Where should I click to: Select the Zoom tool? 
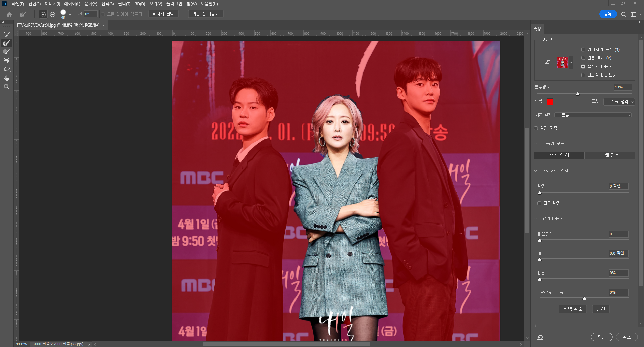coord(7,87)
